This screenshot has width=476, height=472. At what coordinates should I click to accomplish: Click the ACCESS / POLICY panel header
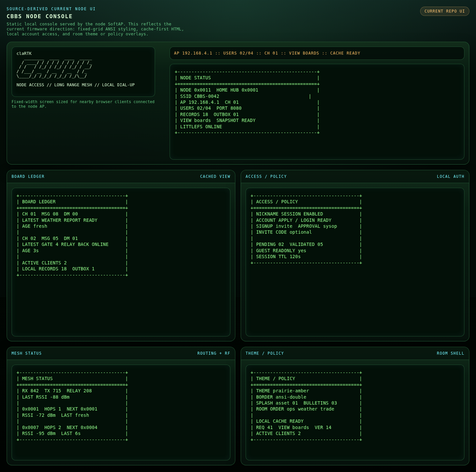(x=266, y=177)
